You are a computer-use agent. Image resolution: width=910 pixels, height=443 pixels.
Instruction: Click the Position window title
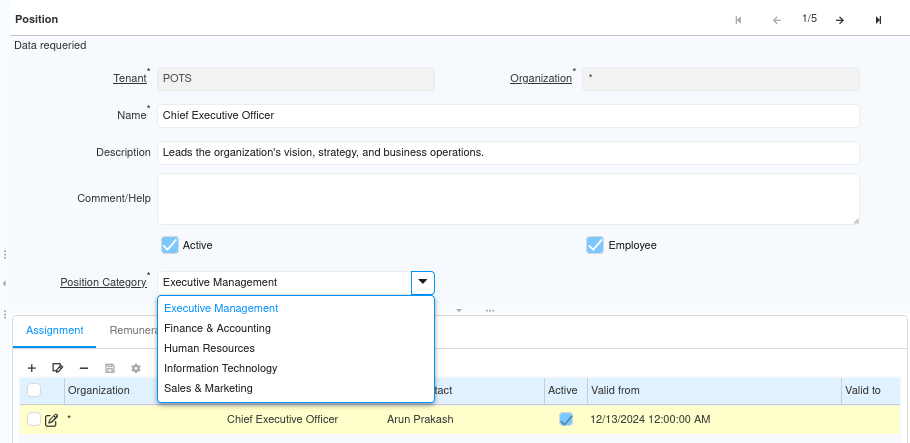pyautogui.click(x=37, y=19)
